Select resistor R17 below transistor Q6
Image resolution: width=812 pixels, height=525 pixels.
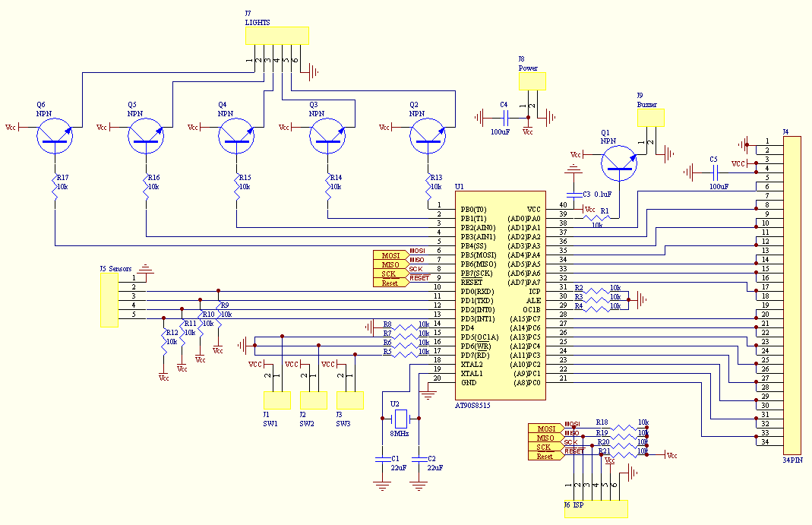click(55, 186)
